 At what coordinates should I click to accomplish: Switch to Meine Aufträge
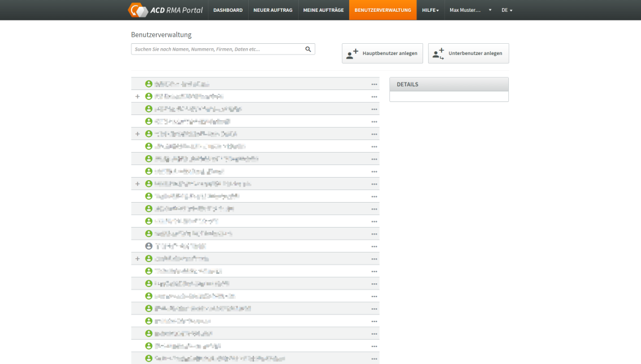[x=324, y=10]
